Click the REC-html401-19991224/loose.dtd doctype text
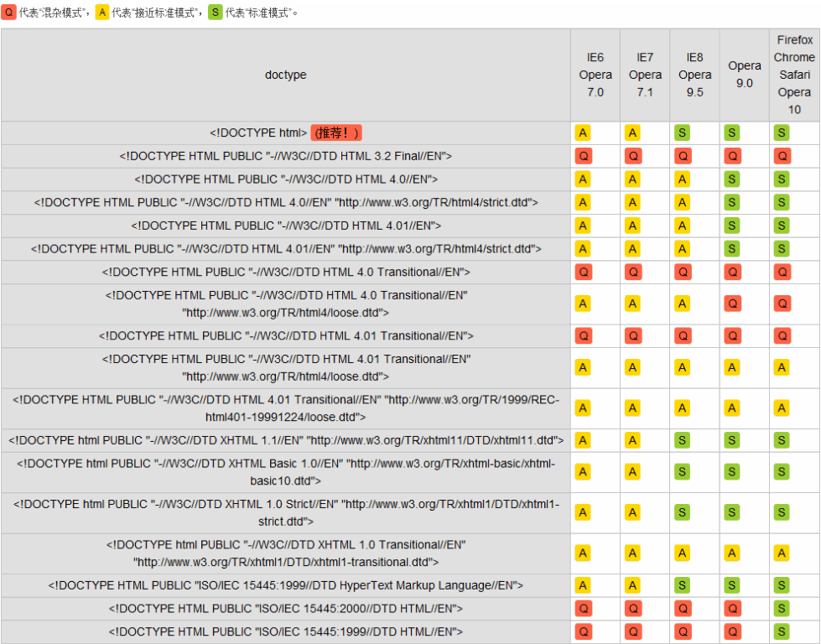Image resolution: width=821 pixels, height=644 pixels. [x=286, y=408]
